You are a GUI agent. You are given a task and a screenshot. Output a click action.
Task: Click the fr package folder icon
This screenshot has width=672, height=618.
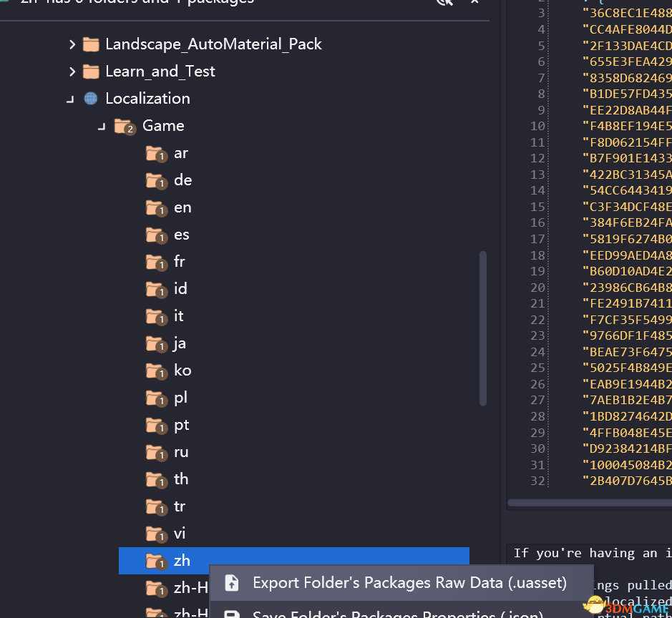[155, 261]
